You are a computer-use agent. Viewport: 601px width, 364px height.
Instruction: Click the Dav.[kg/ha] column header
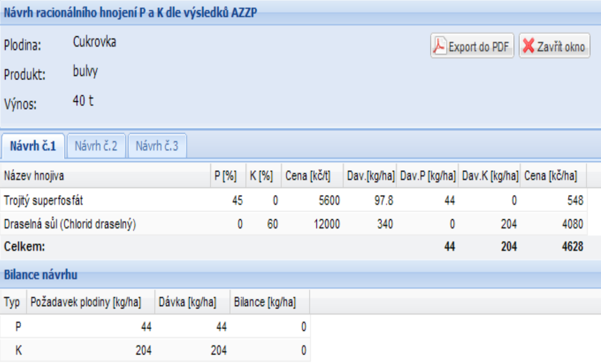pyautogui.click(x=370, y=175)
